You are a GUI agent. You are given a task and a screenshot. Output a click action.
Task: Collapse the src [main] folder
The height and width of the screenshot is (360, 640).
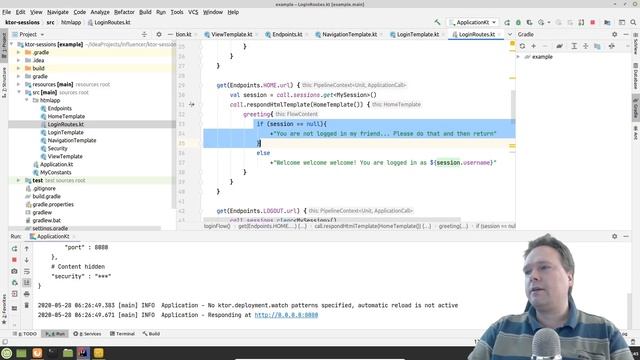[x=18, y=92]
